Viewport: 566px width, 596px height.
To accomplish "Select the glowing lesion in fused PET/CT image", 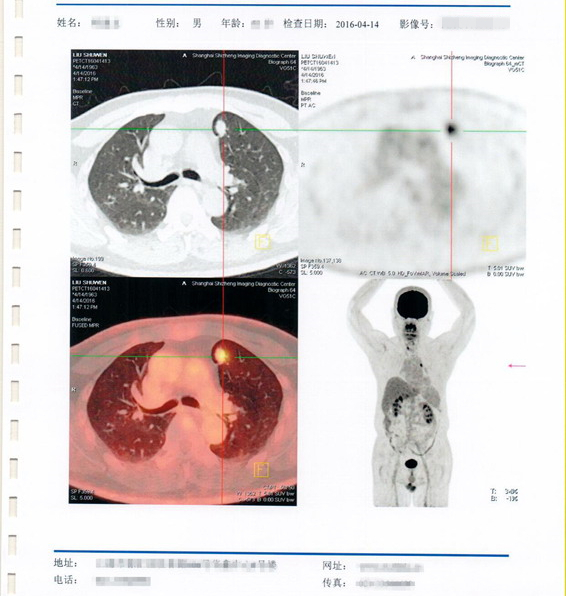I will [221, 353].
